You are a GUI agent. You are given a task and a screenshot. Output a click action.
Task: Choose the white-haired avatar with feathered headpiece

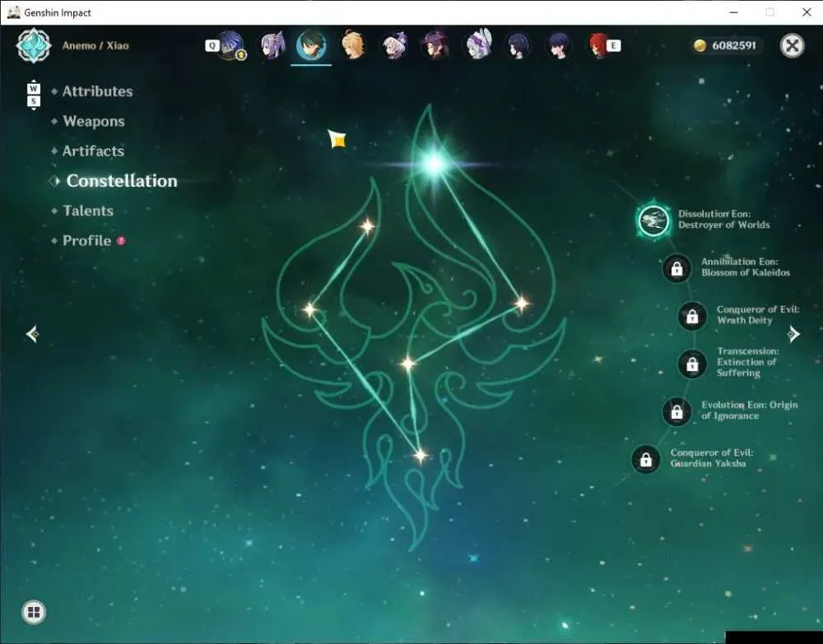(477, 44)
